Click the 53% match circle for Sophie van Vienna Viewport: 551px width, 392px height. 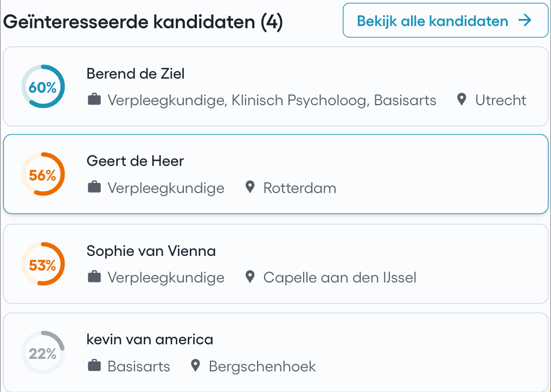pos(43,264)
